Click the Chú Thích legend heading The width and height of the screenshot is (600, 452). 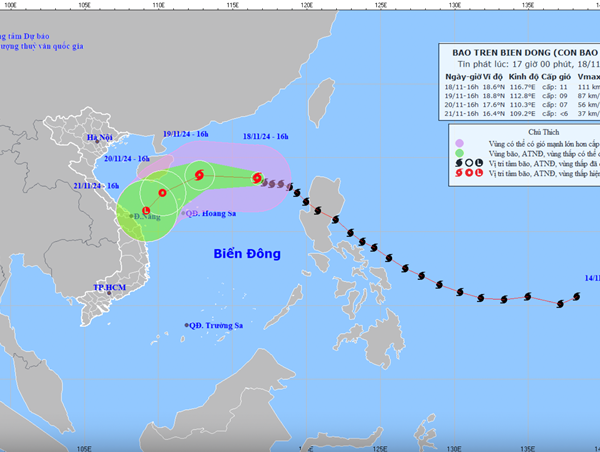(529, 131)
